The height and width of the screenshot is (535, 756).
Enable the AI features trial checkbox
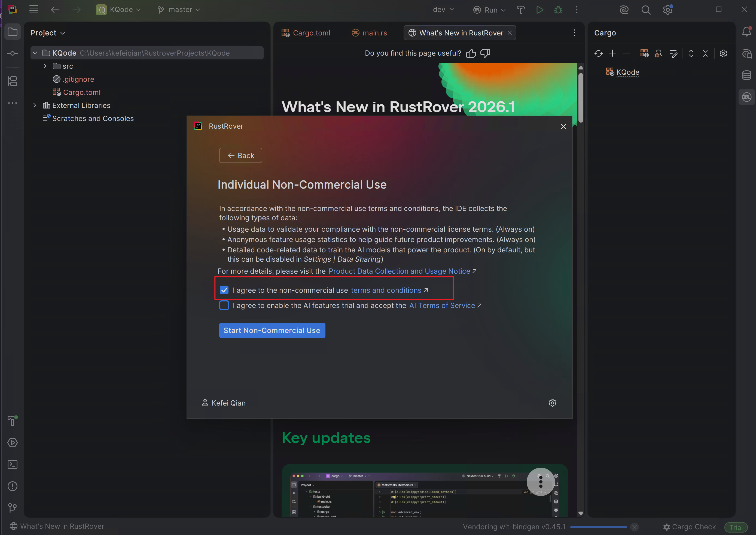point(224,306)
